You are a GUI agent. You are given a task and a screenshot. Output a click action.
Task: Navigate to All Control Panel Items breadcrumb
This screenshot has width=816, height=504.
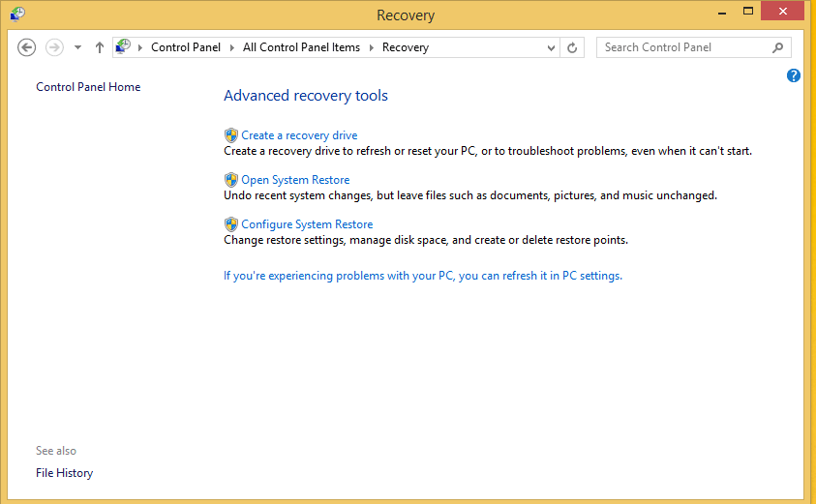click(x=301, y=47)
